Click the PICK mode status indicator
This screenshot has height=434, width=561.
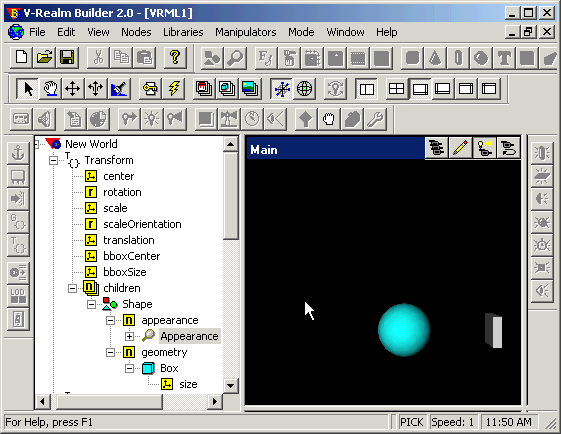pos(411,422)
